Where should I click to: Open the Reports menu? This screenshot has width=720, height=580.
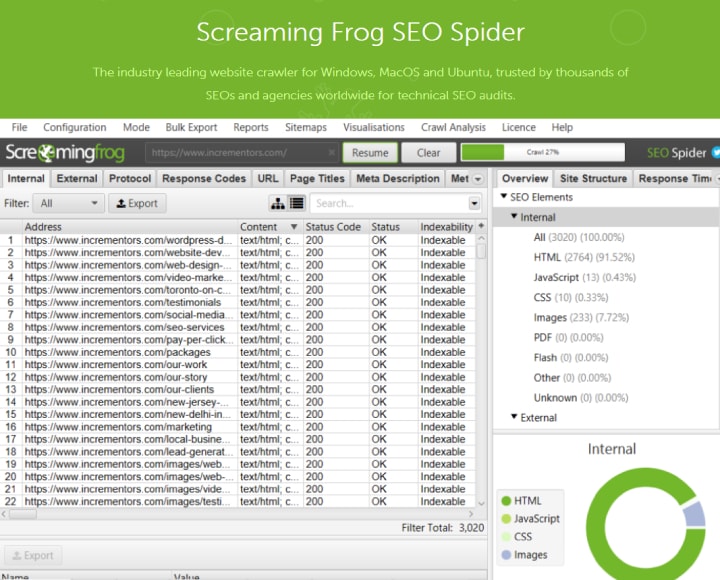tap(251, 127)
